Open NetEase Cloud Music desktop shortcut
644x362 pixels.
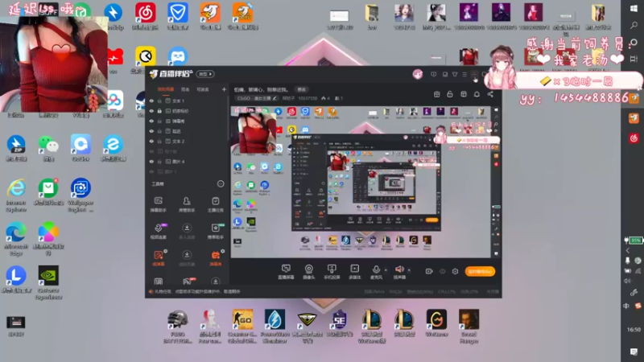[145, 16]
